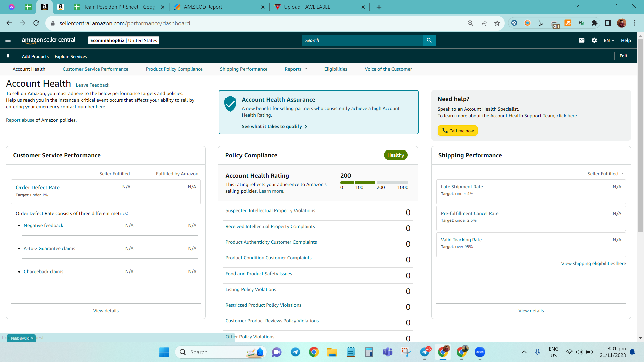Open the Seller Fulfilled dropdown in Shipping Performance
The height and width of the screenshot is (362, 644).
click(605, 174)
